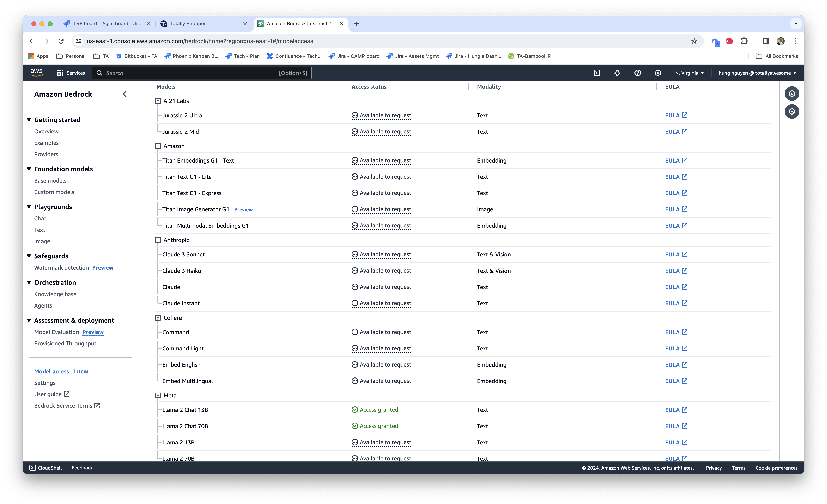The image size is (827, 504).
Task: Switch to the Totally Shopper tab
Action: click(x=188, y=23)
